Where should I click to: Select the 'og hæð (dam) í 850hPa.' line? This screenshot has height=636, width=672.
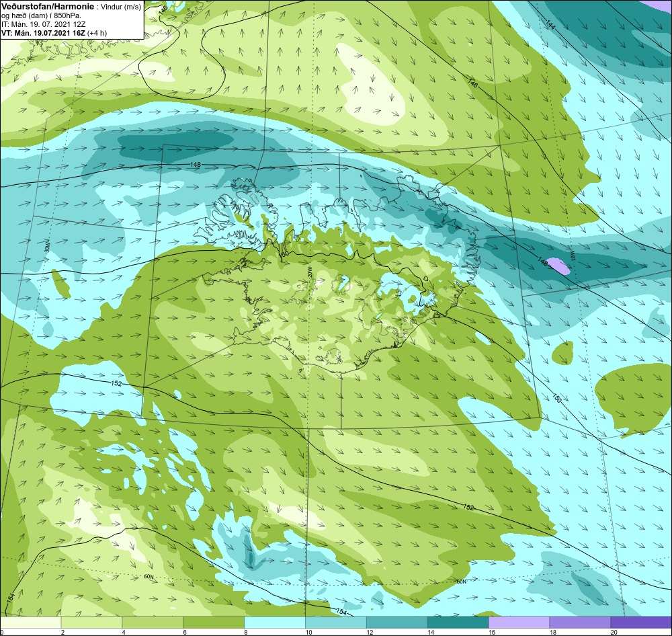coord(41,16)
